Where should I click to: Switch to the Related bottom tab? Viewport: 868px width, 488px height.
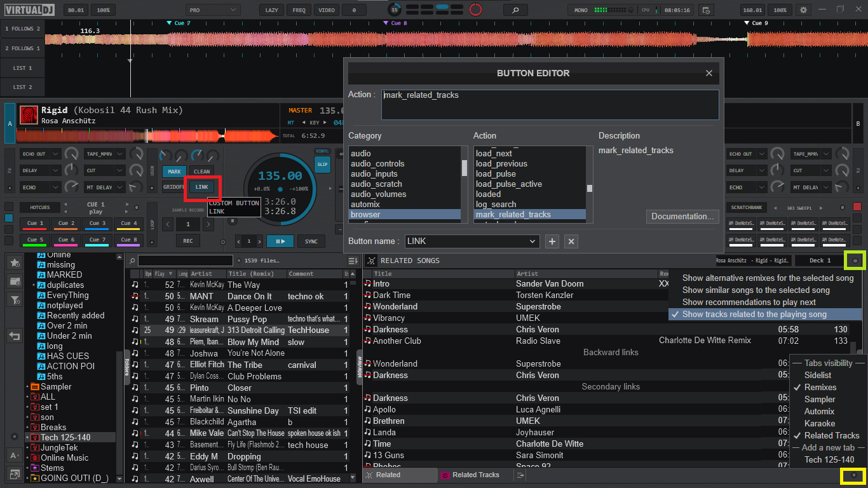click(400, 475)
